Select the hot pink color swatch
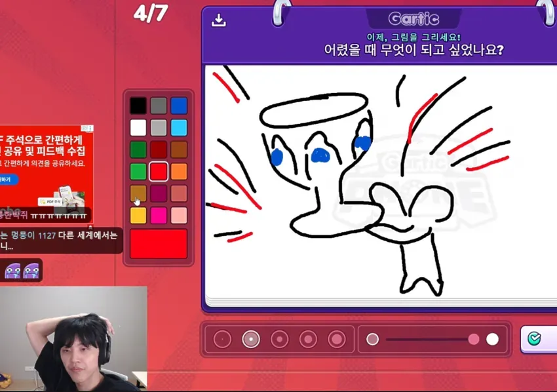Viewport: 557px width, 392px height. 159,216
